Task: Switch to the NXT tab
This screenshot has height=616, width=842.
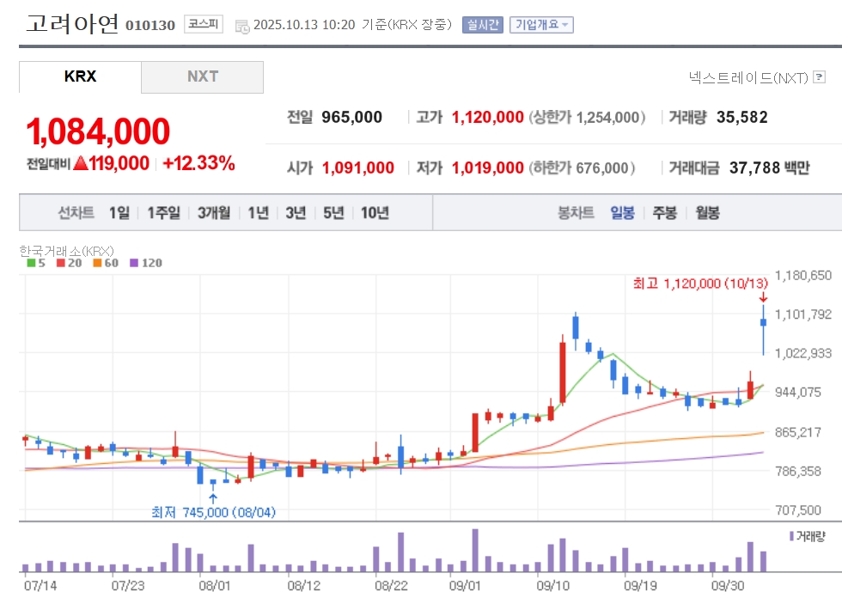Action: tap(203, 76)
